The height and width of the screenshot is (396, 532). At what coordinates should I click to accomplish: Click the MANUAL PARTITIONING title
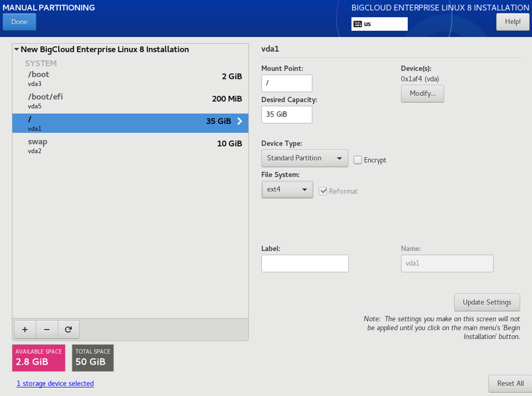coord(49,7)
